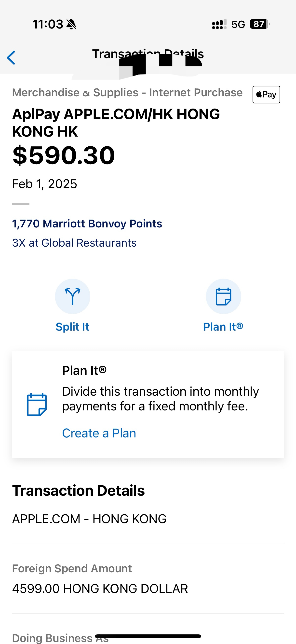Tap the 3X at Global Restaurants text
This screenshot has width=296, height=644.
click(74, 243)
